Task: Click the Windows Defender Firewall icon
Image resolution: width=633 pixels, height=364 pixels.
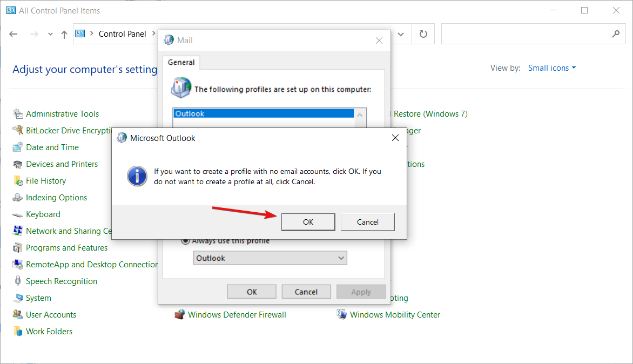Action: pos(180,315)
